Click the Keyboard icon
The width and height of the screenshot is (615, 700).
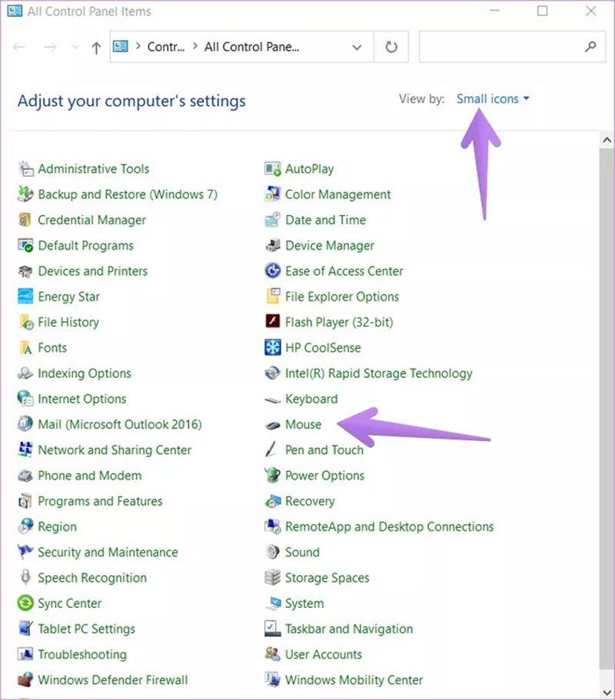[272, 399]
